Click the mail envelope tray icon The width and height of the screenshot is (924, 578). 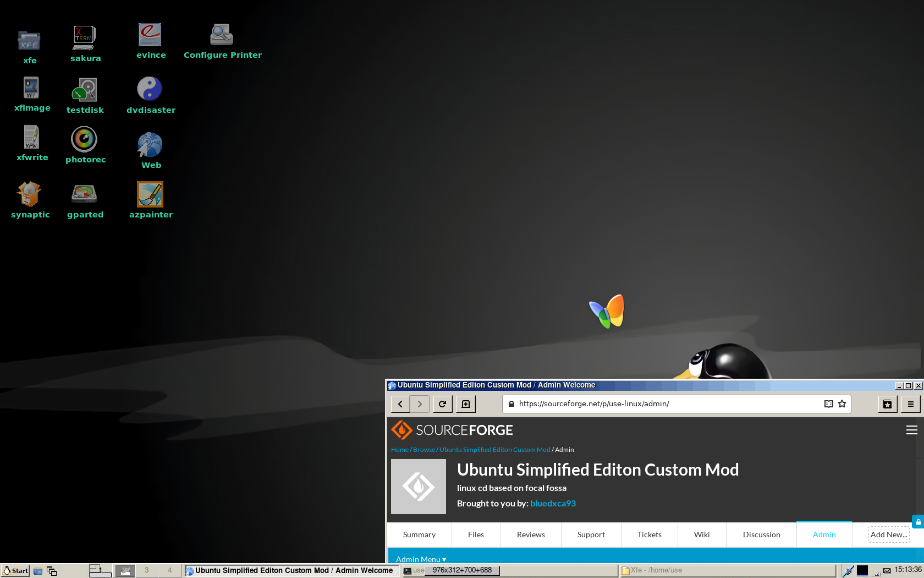coord(887,571)
